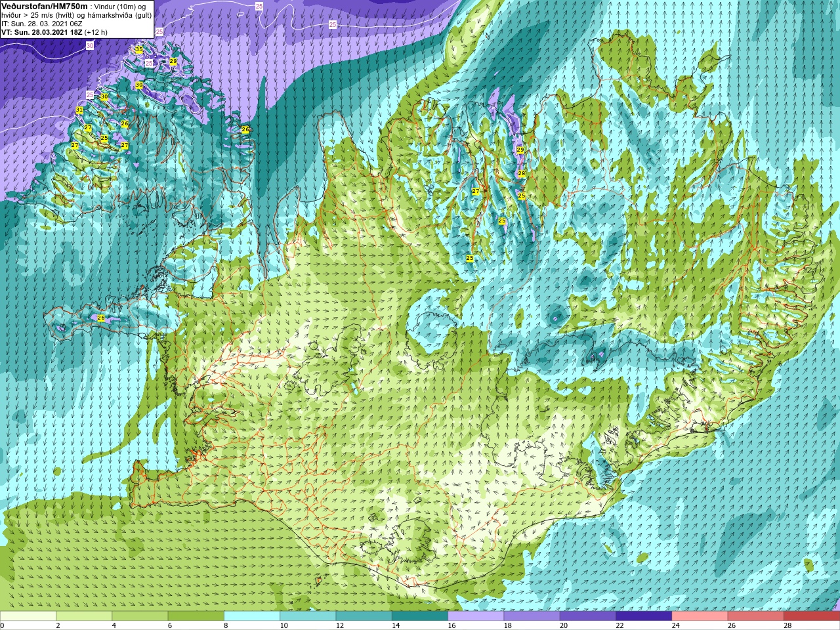Click the color scale tick label 8
This screenshot has width=840, height=630.
[x=226, y=625]
